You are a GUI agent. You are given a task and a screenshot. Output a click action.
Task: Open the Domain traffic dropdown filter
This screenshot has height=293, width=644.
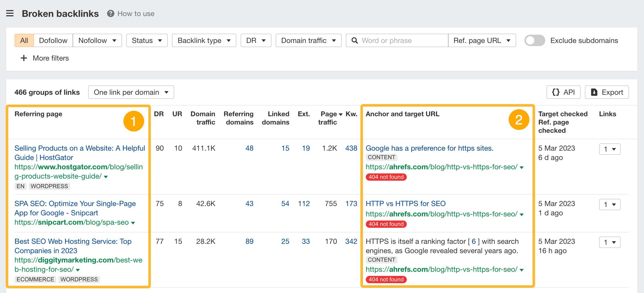pos(308,41)
